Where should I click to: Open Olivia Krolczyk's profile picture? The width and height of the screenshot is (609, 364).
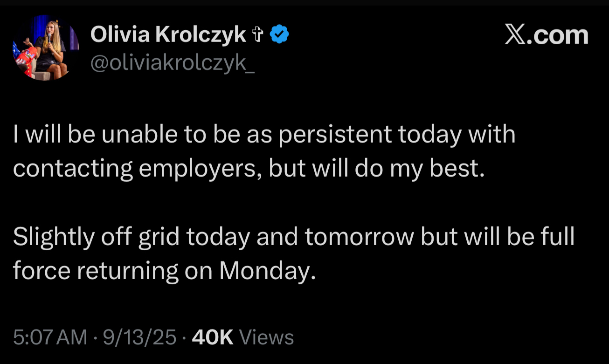pos(46,47)
